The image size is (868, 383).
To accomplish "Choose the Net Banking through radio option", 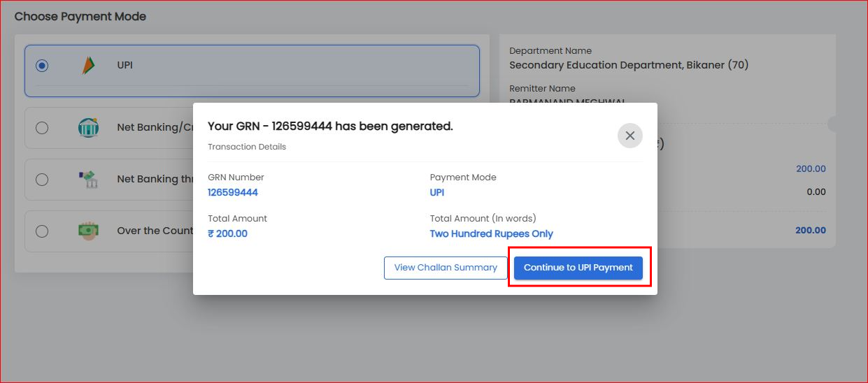I will pyautogui.click(x=42, y=180).
